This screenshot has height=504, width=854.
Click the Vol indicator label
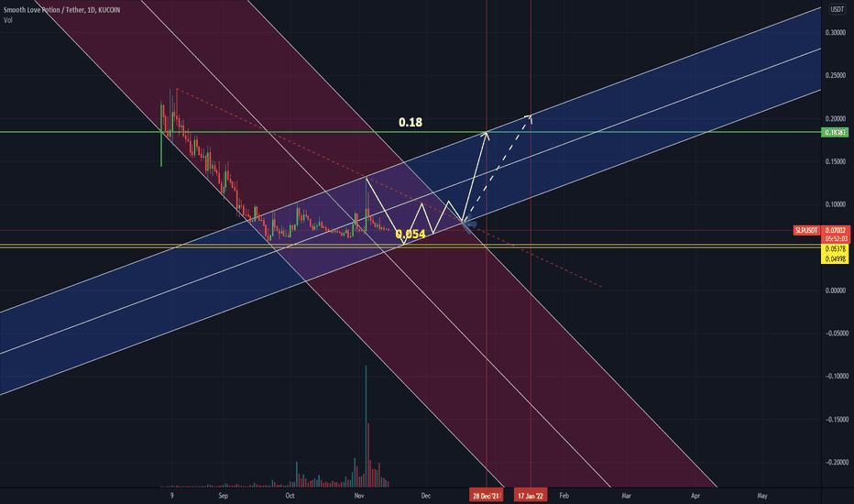pos(7,20)
